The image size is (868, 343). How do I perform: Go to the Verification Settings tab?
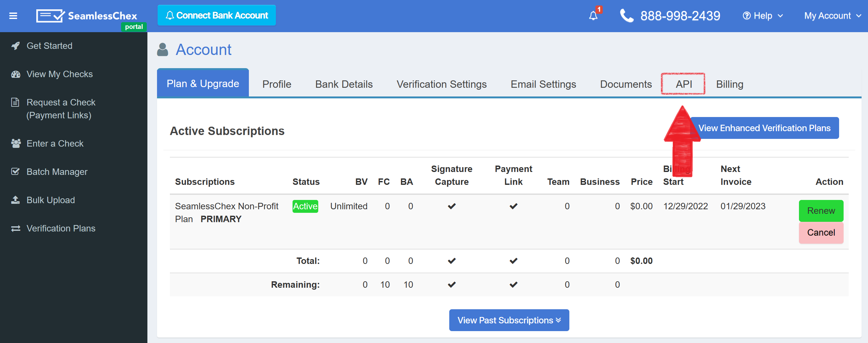(442, 84)
